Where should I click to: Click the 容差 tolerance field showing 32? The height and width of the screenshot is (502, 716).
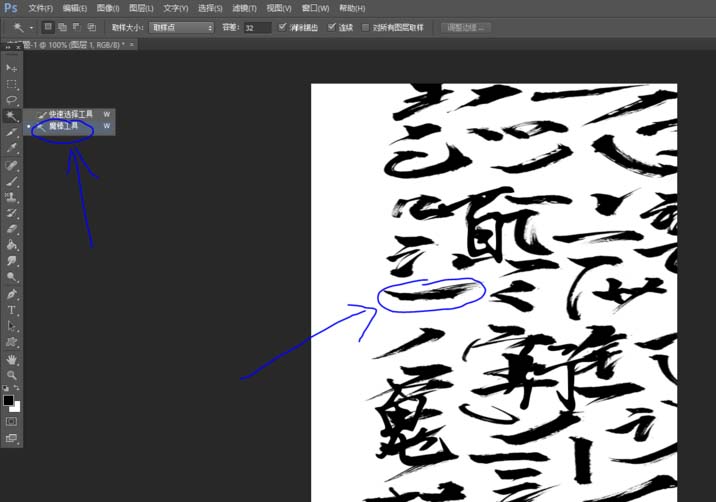[258, 28]
